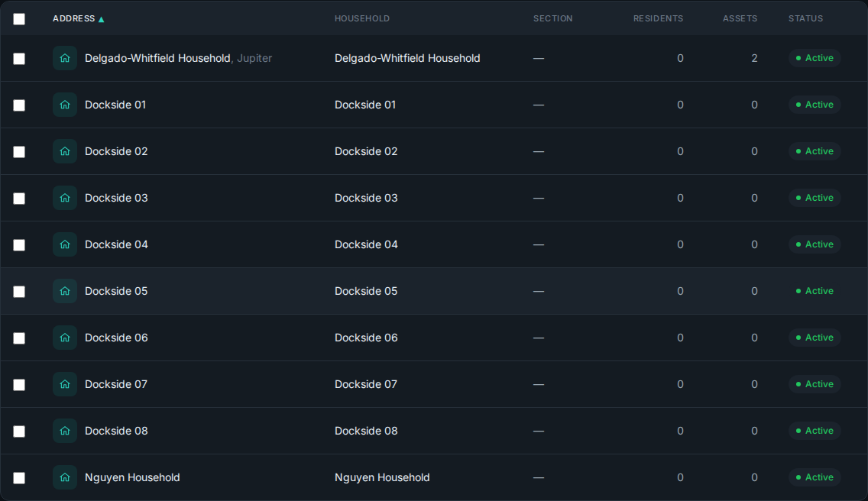
Task: Click residents value 0 in Nguyen Household row
Action: 680,477
